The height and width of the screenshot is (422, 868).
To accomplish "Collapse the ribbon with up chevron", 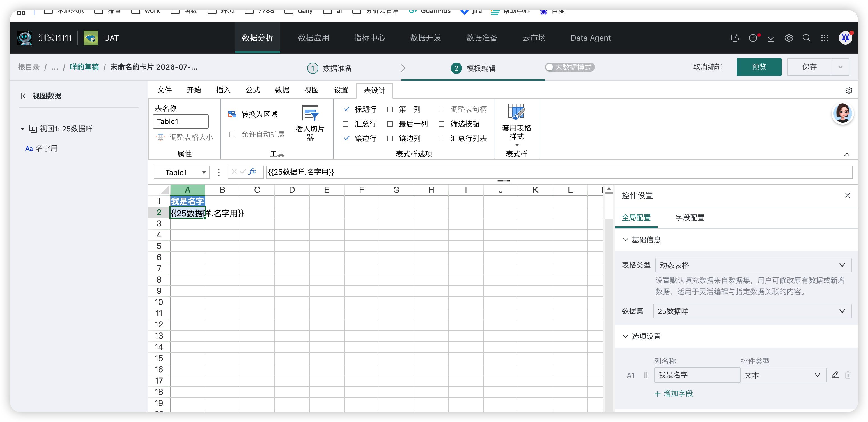I will point(847,154).
